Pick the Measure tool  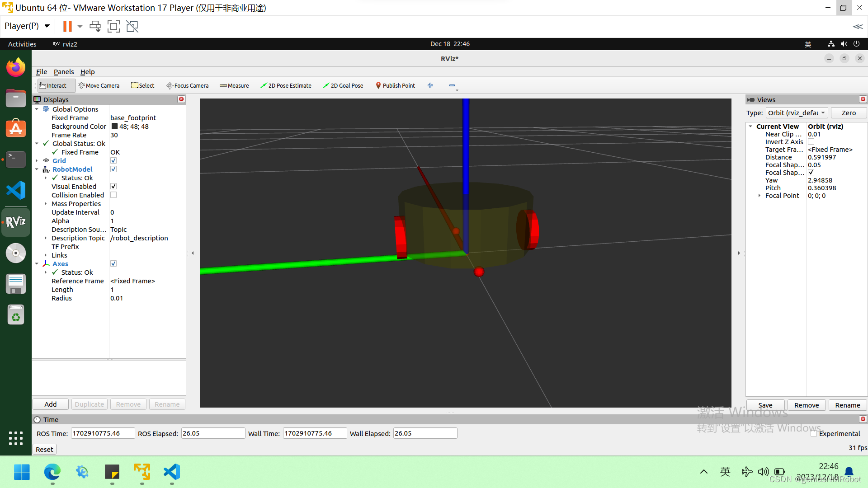point(234,85)
